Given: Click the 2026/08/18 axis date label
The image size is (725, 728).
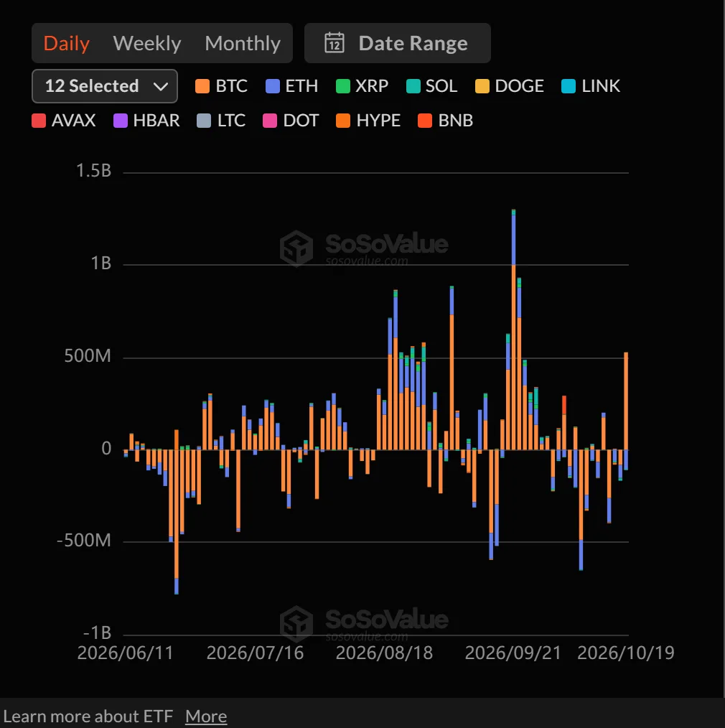Looking at the screenshot, I should (x=384, y=653).
